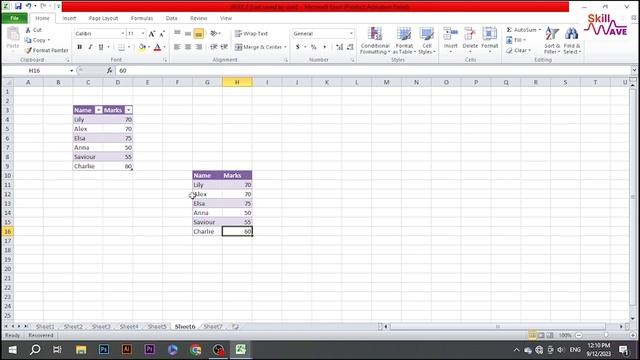The width and height of the screenshot is (640, 360).
Task: Toggle Italic formatting
Action: click(90, 47)
